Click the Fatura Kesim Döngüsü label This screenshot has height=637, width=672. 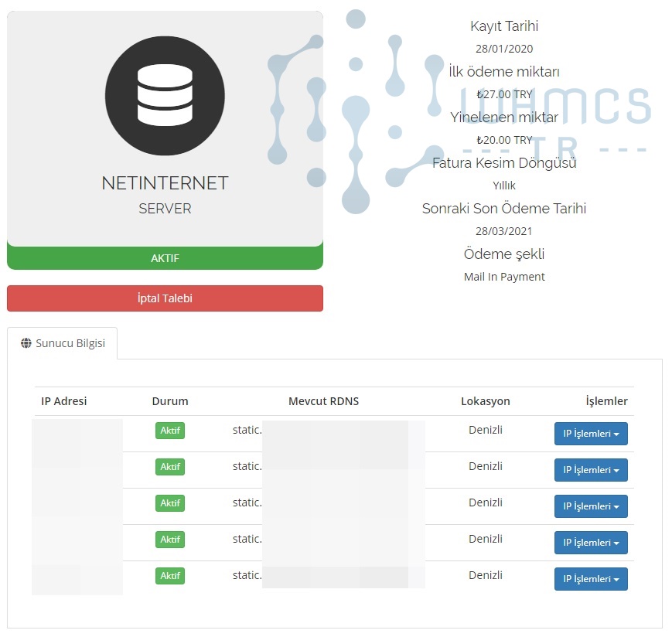point(504,163)
